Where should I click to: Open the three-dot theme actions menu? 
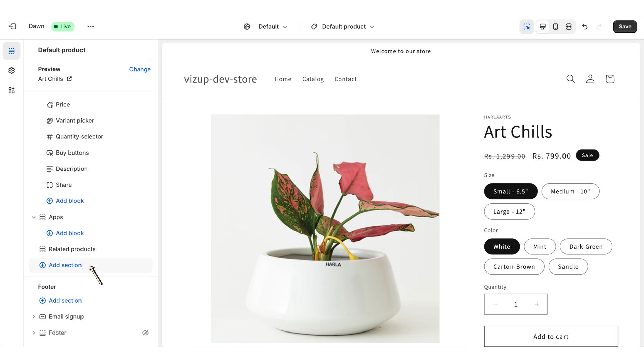(91, 26)
